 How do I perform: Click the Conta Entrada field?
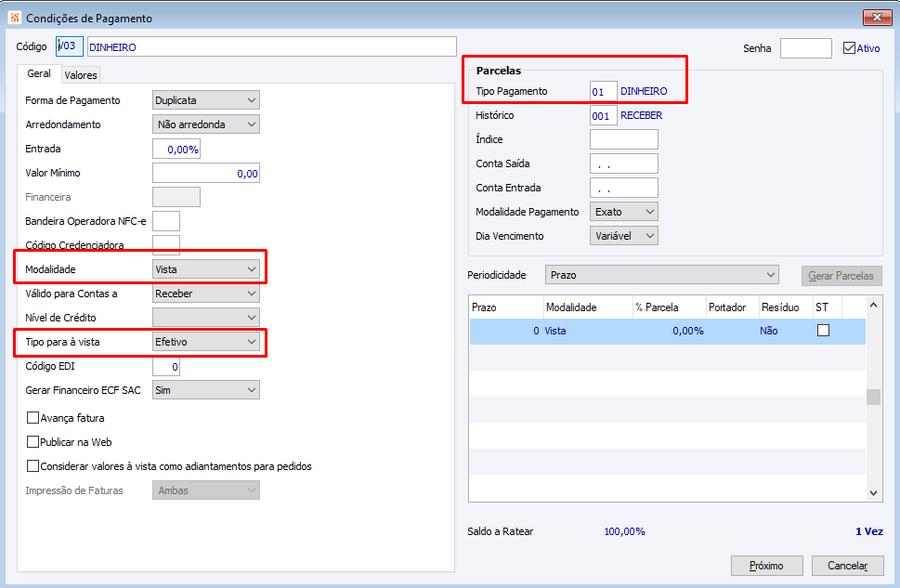[x=624, y=188]
